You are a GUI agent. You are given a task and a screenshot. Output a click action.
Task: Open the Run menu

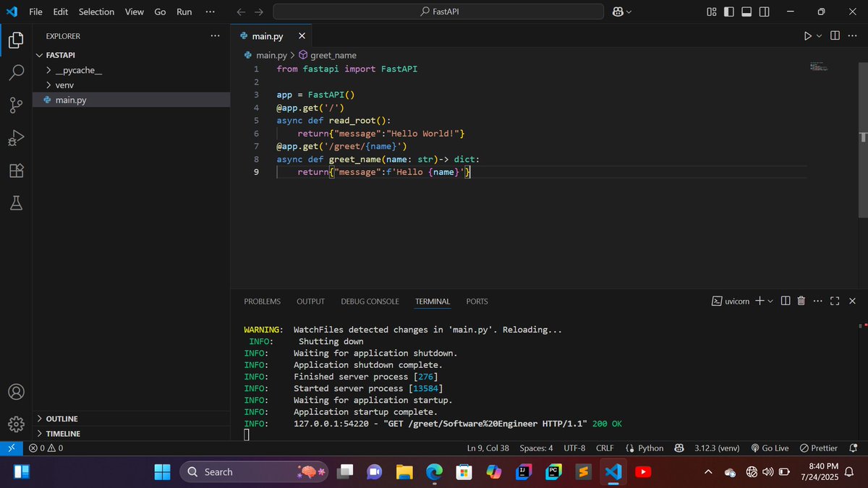click(184, 12)
